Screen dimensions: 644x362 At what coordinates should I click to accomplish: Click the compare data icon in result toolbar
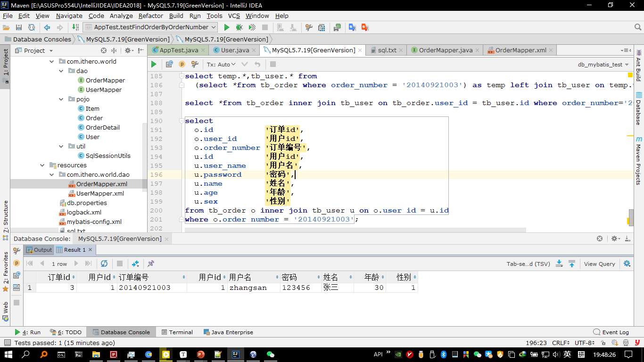coord(135,263)
